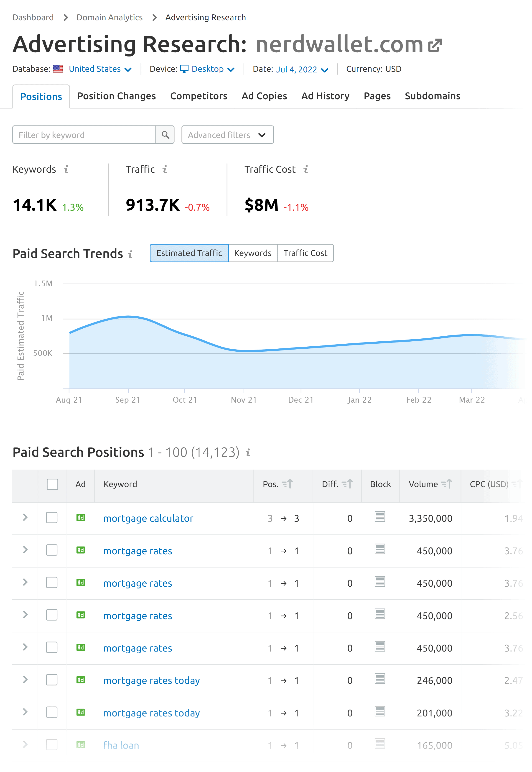
Task: Open the United States database dropdown
Action: 100,69
